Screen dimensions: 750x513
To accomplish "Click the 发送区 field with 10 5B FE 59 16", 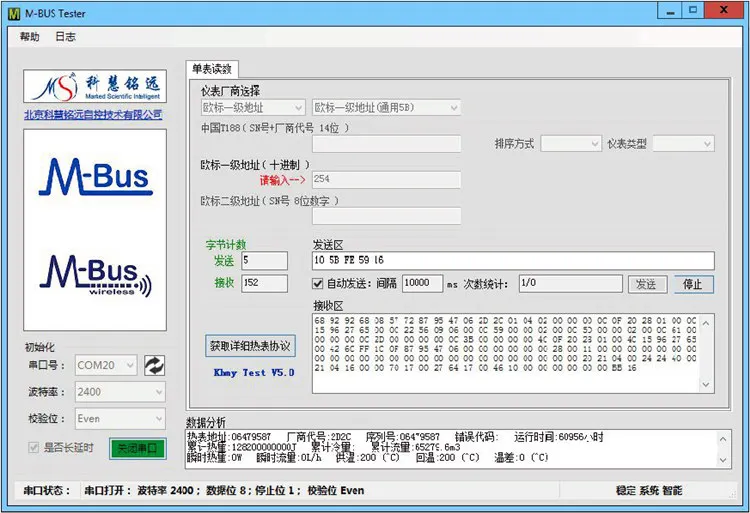I will pos(513,261).
